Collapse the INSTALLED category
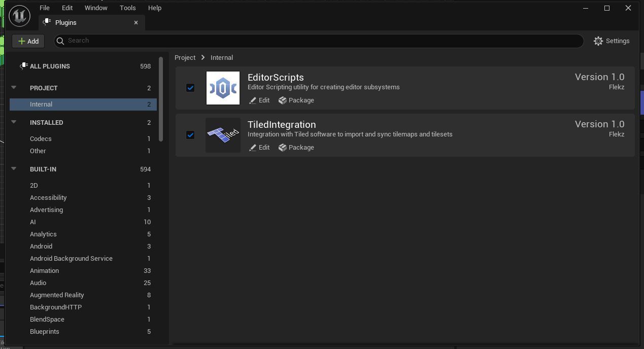 click(14, 122)
